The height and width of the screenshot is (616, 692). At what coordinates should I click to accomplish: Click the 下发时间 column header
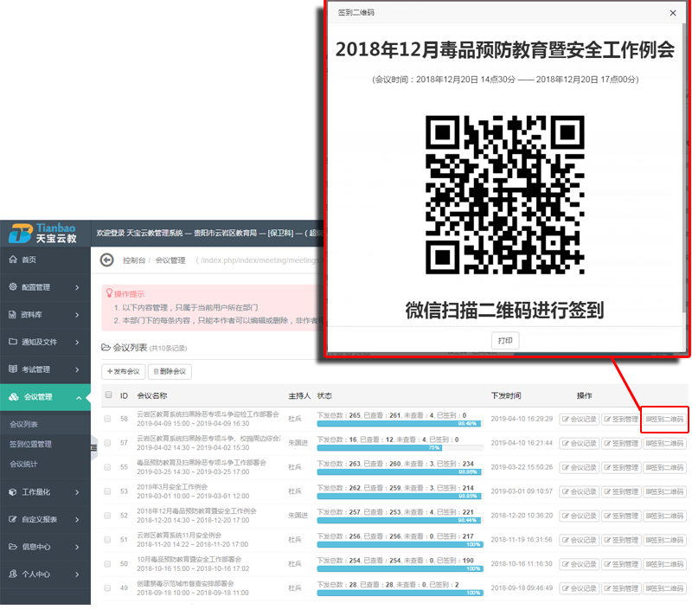point(506,395)
